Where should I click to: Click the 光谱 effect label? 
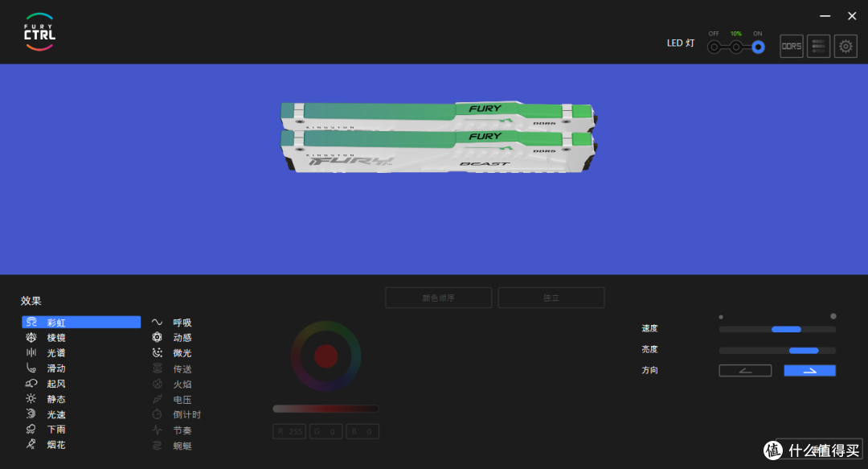[x=56, y=353]
